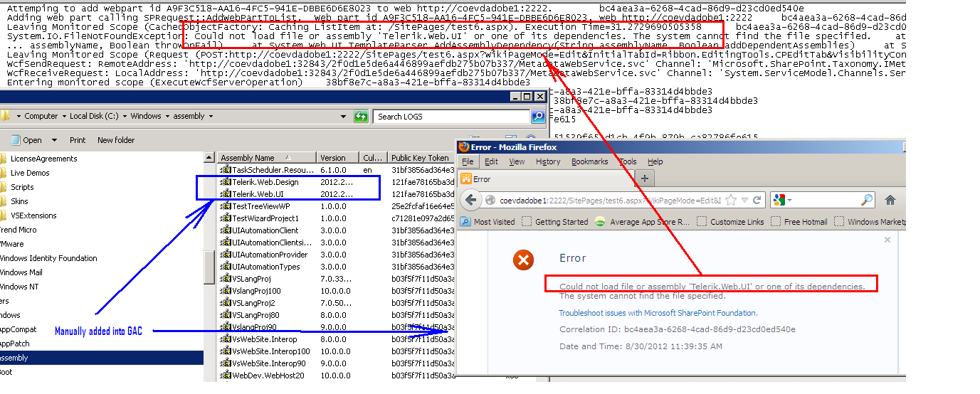Click UIAutomationClient assembly icon
Viewport: 980px width, 394px height.
pos(226,230)
